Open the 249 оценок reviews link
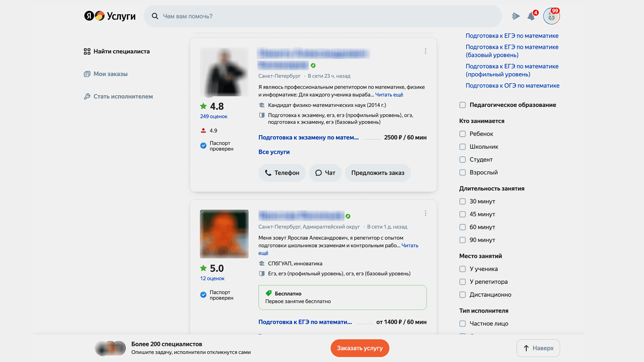Screen dimensions: 644x362 click(x=214, y=117)
